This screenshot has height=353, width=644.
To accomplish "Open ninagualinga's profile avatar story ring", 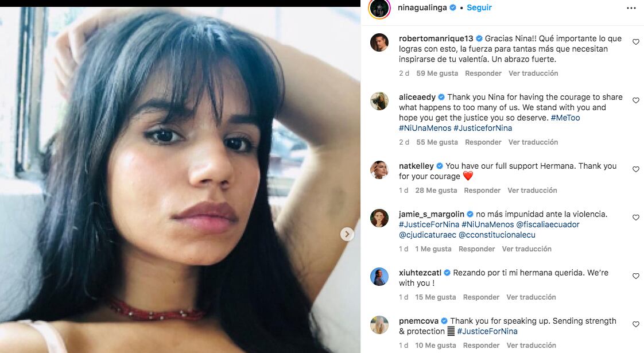I will (x=379, y=9).
